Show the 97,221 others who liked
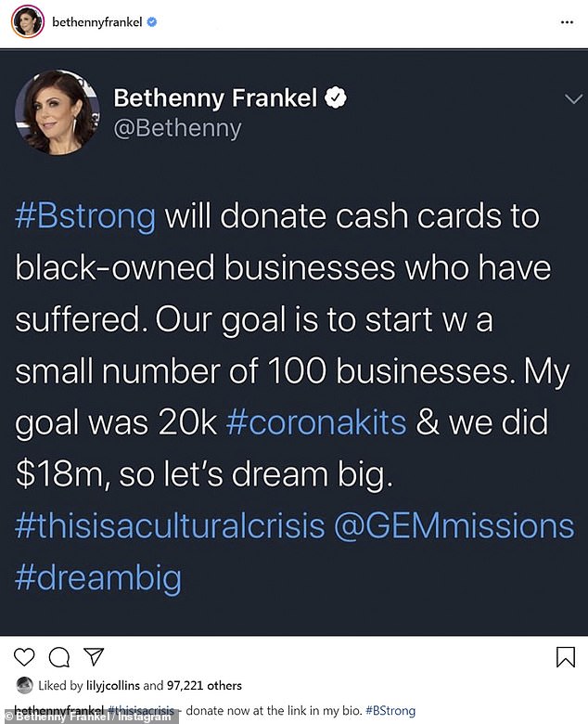The height and width of the screenshot is (724, 588). pyautogui.click(x=204, y=686)
